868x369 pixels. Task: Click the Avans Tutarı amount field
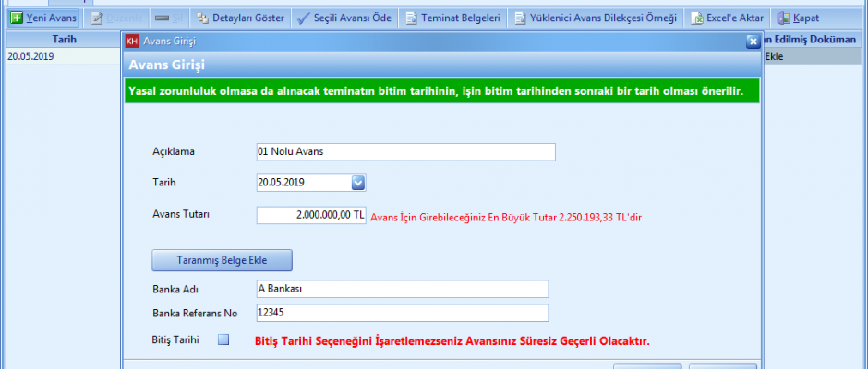click(311, 214)
